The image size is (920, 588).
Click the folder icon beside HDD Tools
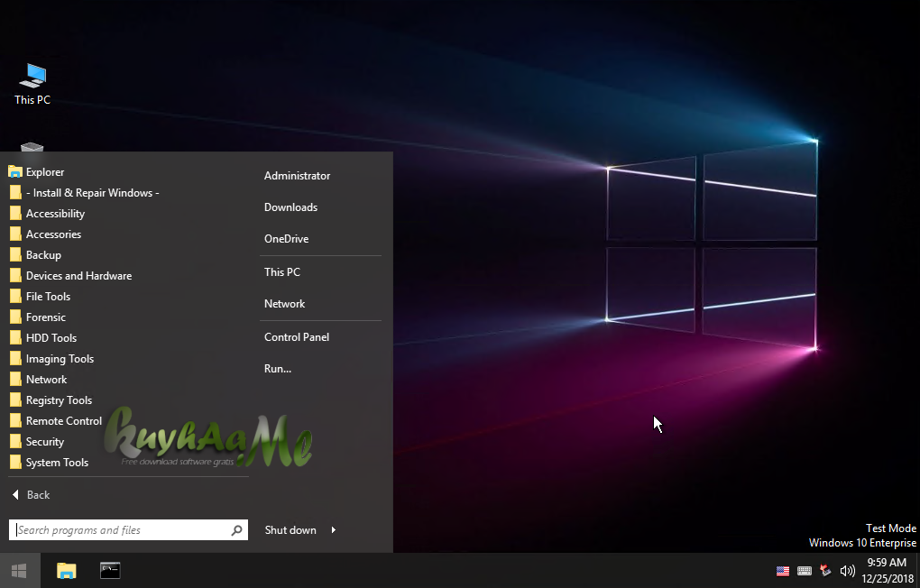point(16,338)
